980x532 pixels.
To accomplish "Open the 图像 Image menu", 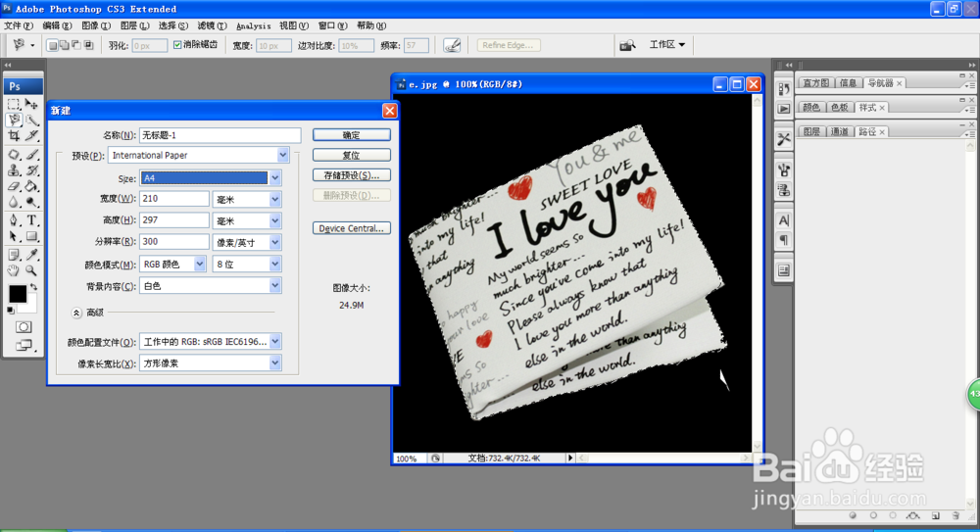I will 96,25.
